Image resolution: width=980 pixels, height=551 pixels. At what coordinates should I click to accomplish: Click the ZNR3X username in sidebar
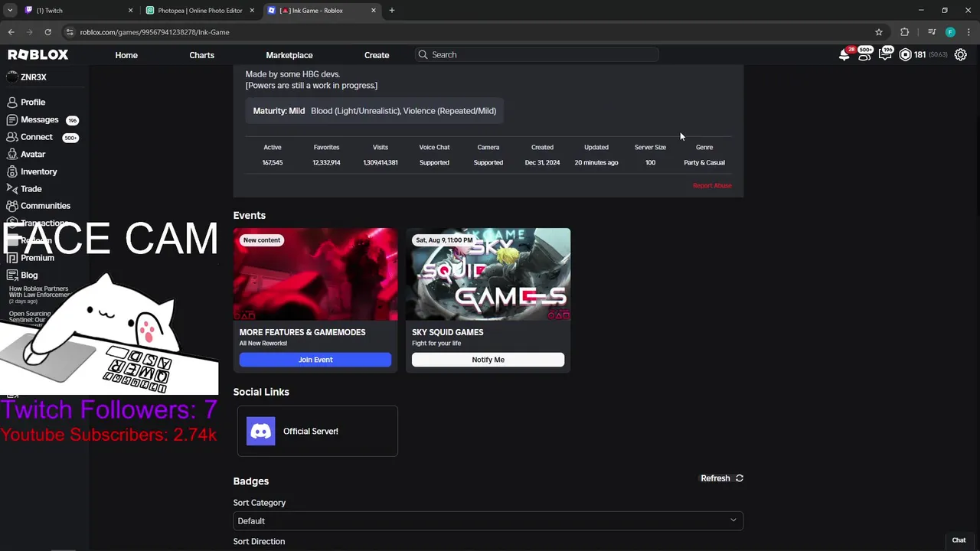point(34,77)
